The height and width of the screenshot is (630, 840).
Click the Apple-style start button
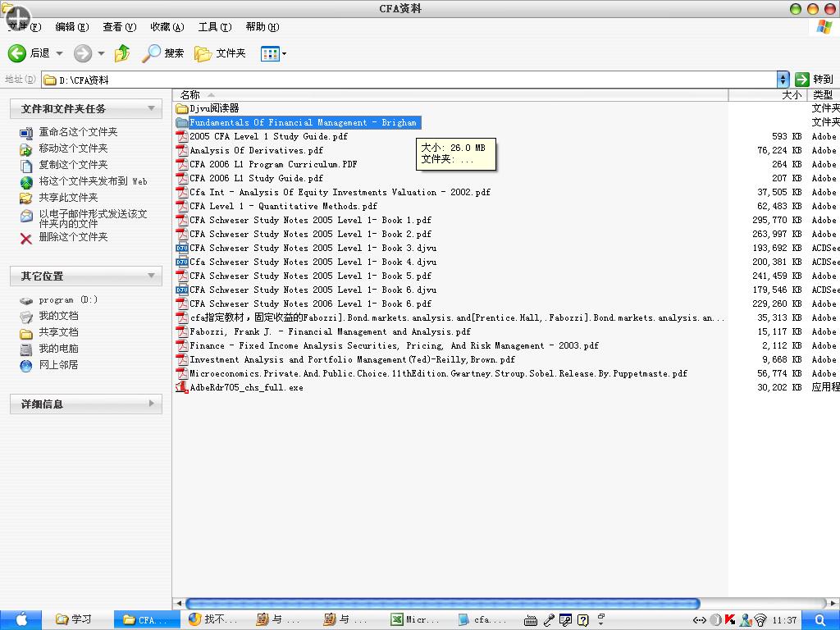[x=21, y=620]
